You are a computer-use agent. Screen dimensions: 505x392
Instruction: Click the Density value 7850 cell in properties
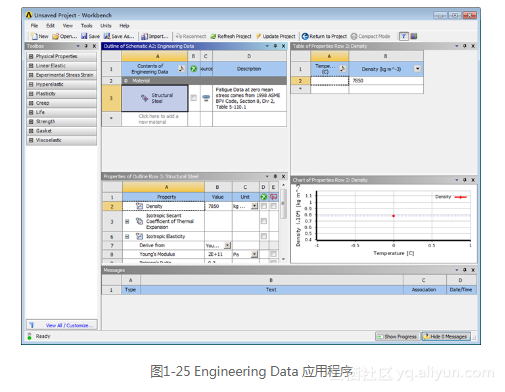218,206
